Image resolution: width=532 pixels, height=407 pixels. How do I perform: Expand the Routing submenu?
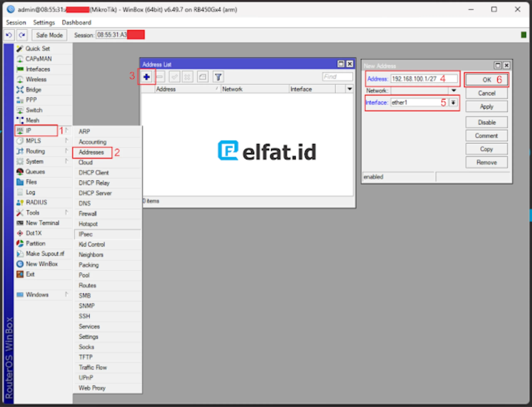43,151
